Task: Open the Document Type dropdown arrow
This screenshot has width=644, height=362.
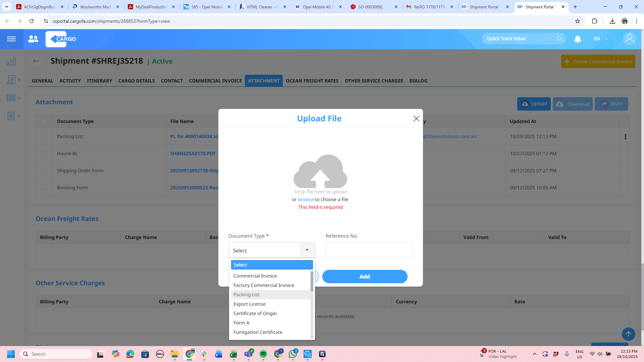Action: pos(307,250)
